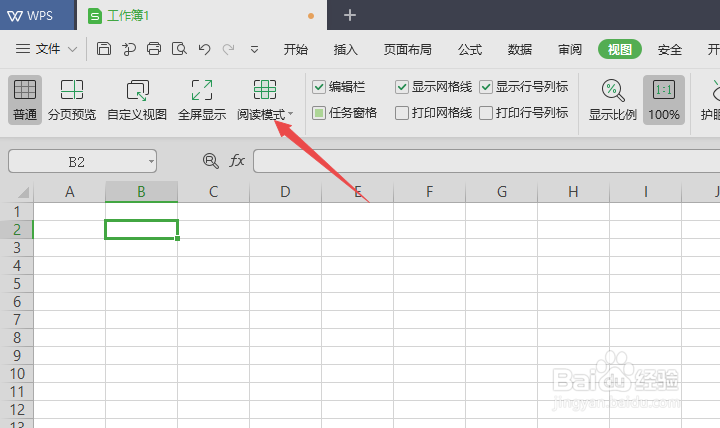
Task: Uncheck 显示行号列标 show headings
Action: click(x=486, y=87)
